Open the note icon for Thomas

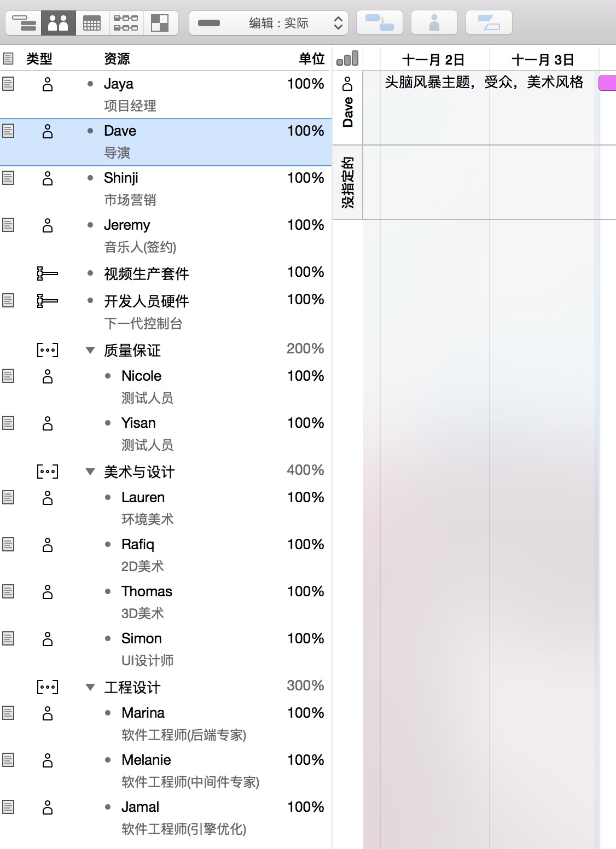(x=8, y=591)
